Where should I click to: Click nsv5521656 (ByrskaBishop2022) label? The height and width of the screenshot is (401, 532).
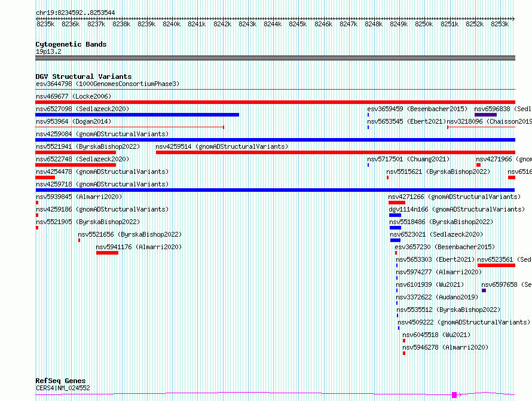click(130, 234)
